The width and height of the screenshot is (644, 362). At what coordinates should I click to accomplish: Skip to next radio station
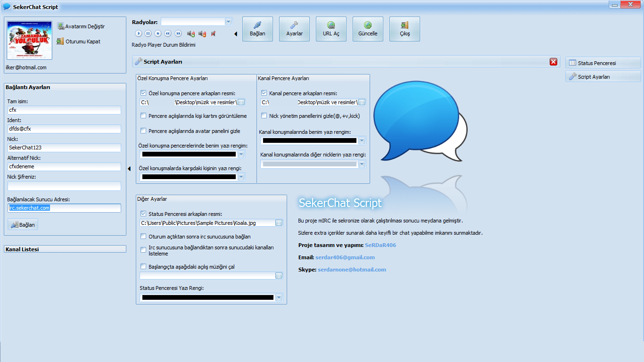(178, 33)
